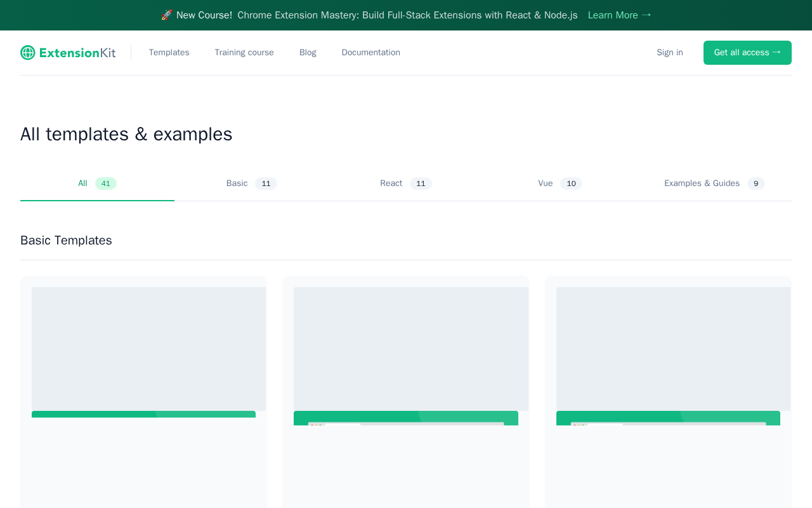This screenshot has height=508, width=812.
Task: Switch to the Vue tab
Action: click(x=560, y=184)
